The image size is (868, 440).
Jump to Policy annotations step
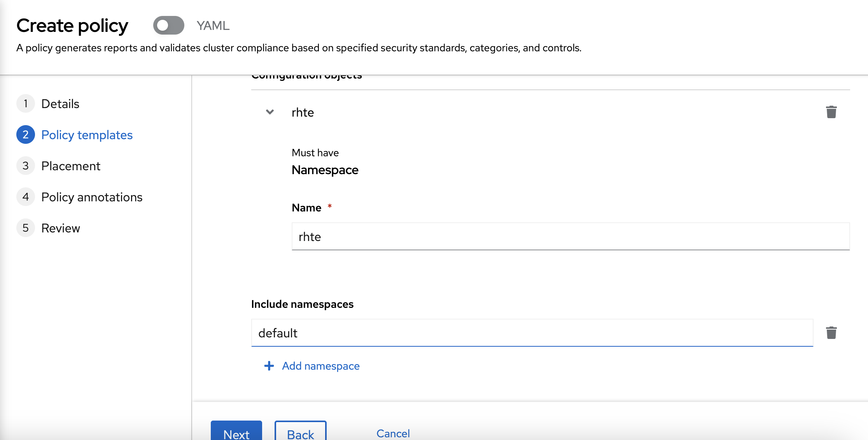pyautogui.click(x=92, y=197)
